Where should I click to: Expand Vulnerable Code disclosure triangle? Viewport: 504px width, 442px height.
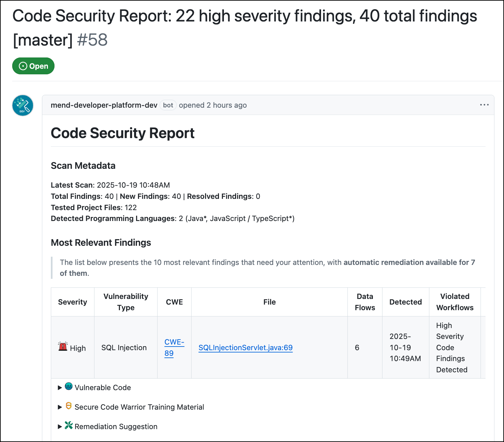click(60, 388)
